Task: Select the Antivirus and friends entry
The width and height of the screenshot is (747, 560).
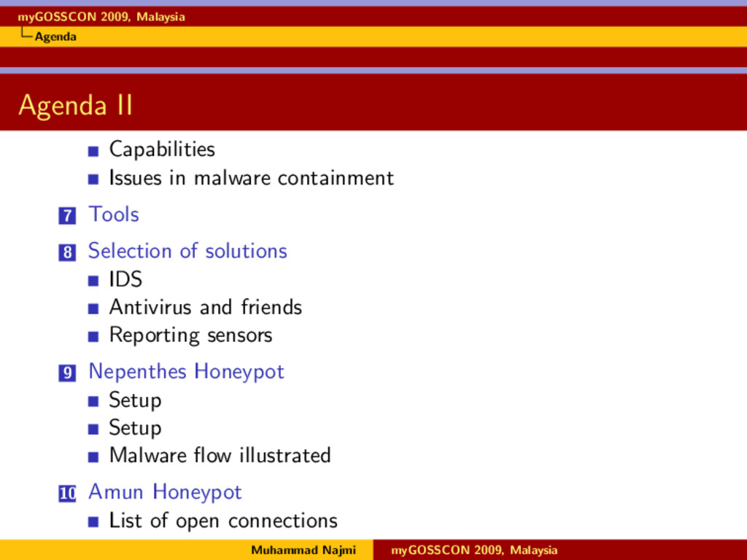Action: 205,307
